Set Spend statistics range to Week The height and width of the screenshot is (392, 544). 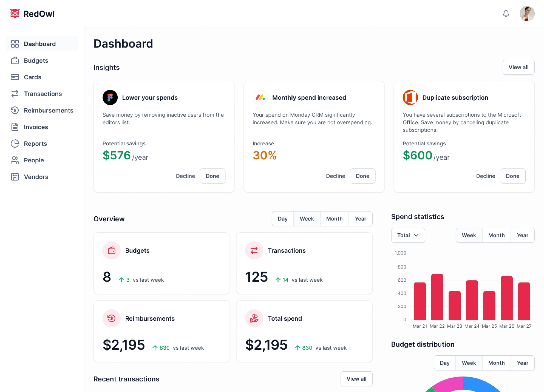(469, 235)
